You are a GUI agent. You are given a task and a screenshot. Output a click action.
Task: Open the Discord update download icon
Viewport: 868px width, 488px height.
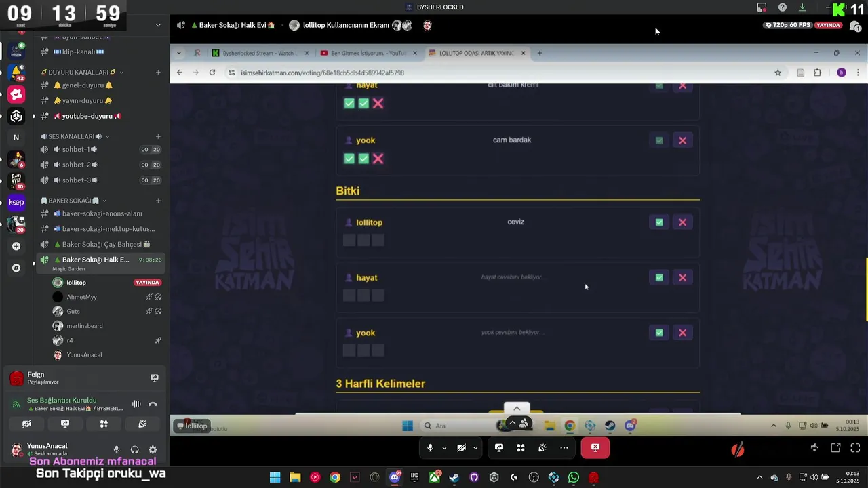point(802,7)
